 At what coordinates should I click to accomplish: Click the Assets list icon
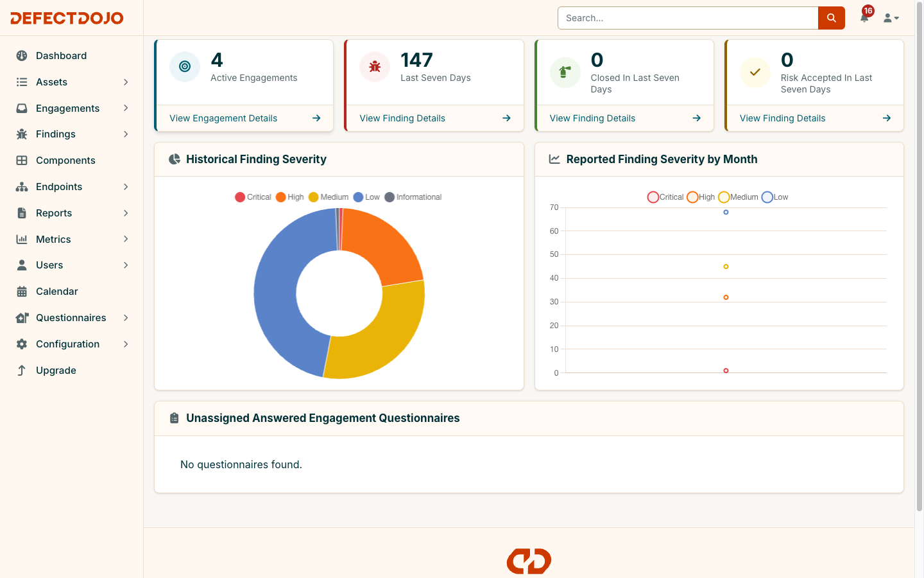[22, 82]
